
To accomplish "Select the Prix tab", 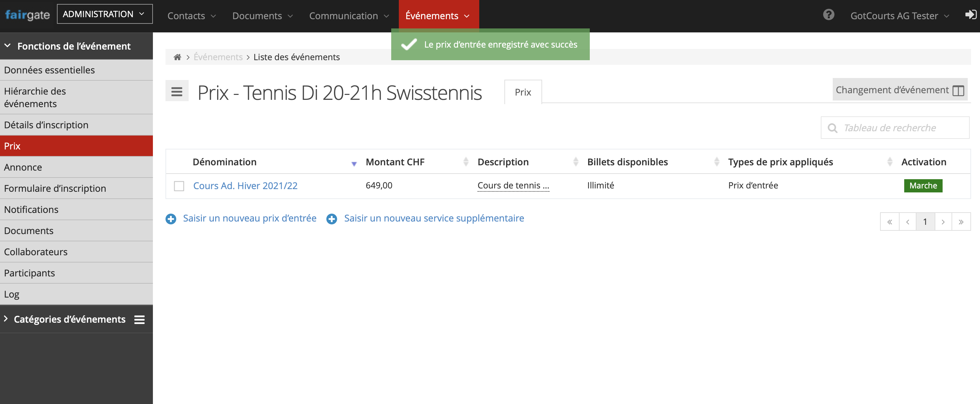I will (x=523, y=92).
